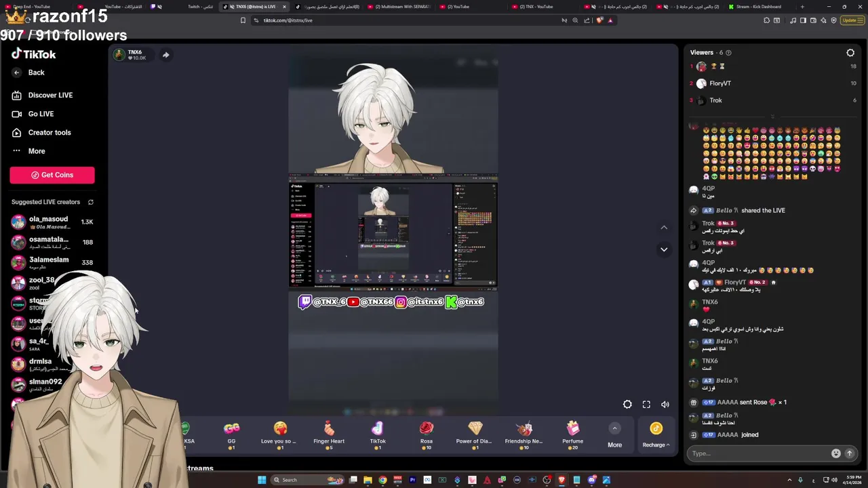Go to next live stream arrow

[664, 249]
